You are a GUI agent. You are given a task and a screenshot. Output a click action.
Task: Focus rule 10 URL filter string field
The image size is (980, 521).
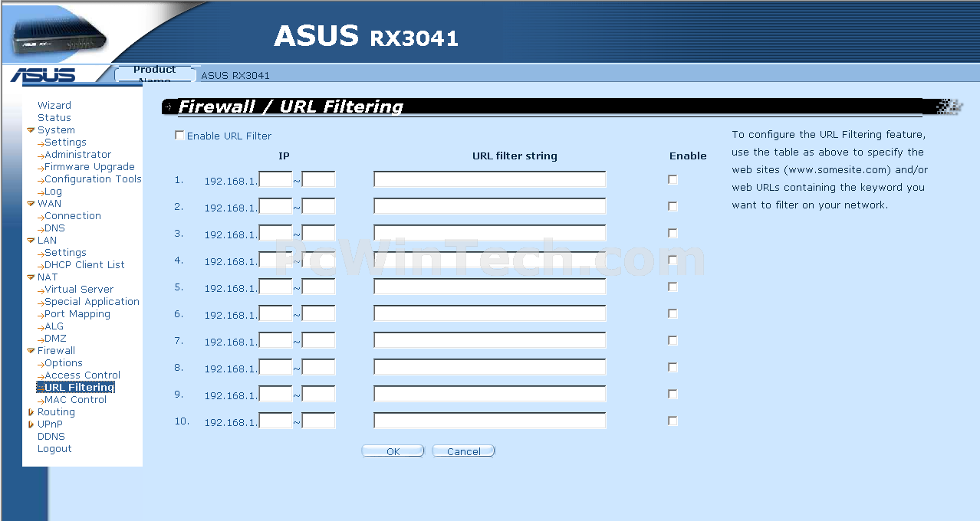pyautogui.click(x=490, y=421)
